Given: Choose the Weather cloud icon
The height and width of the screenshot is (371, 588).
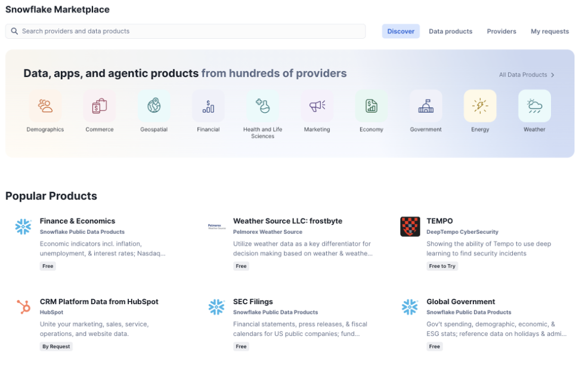Looking at the screenshot, I should point(534,106).
